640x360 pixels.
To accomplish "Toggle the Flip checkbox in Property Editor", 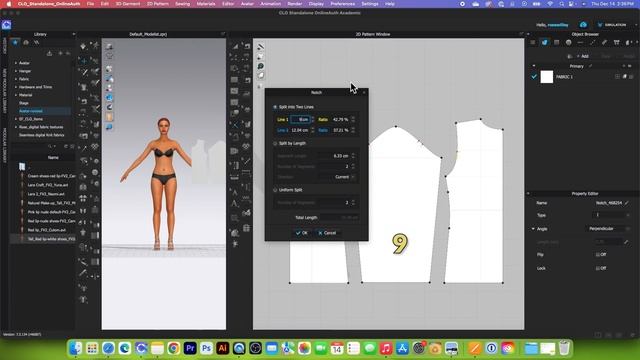I will point(598,255).
